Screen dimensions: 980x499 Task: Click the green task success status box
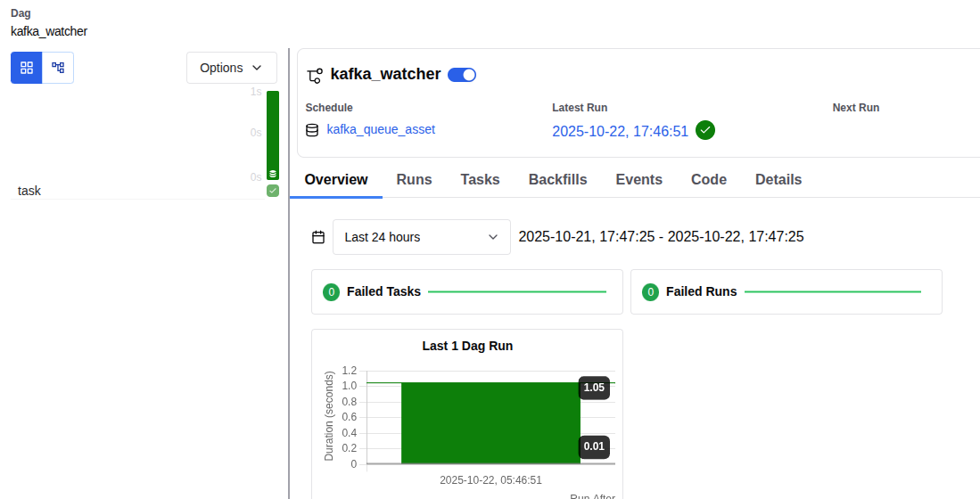(273, 191)
